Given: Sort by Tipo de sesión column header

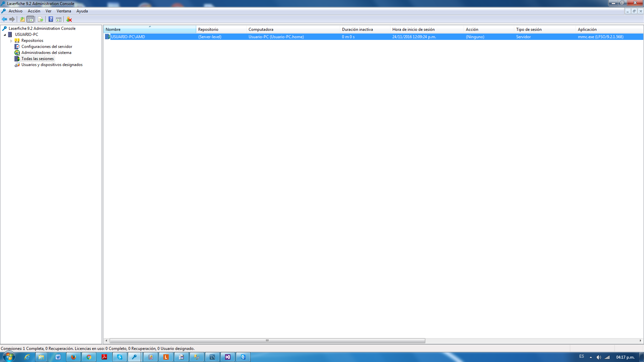Looking at the screenshot, I should coord(545,29).
